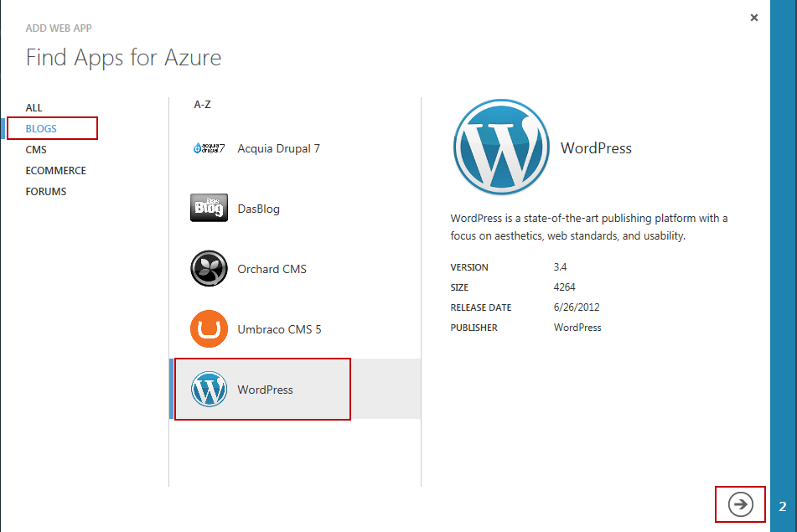Screen dimensions: 797x532
Task: Choose Acquia Drupal 7 from the list
Action: point(278,148)
